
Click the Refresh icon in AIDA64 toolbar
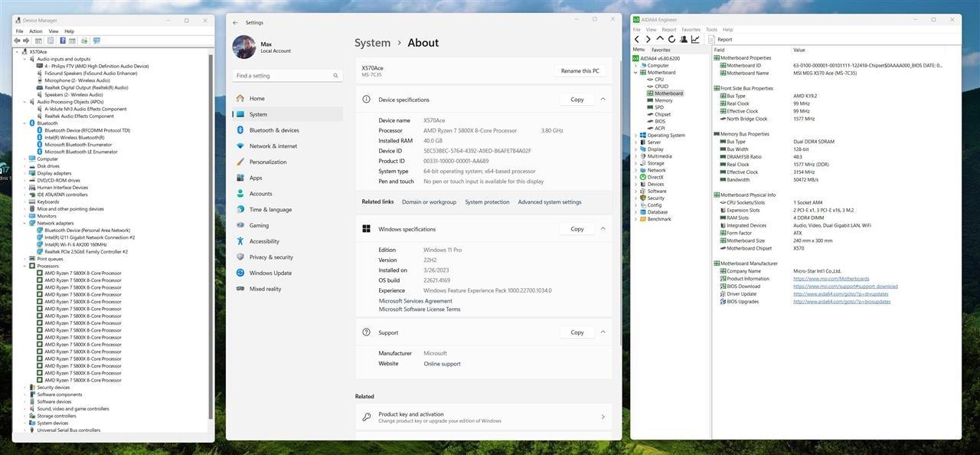[671, 39]
